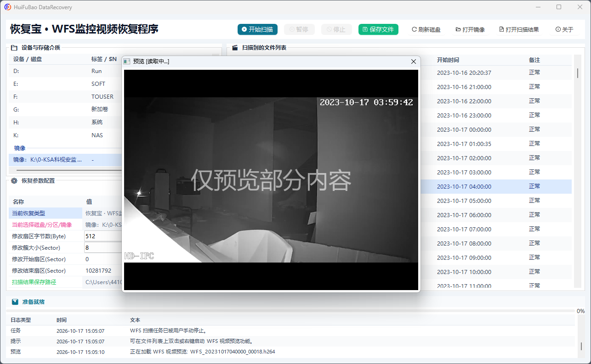Viewport: 591px width, 364px height.
Task: Start scanning with the 开始扫描 button
Action: [257, 29]
